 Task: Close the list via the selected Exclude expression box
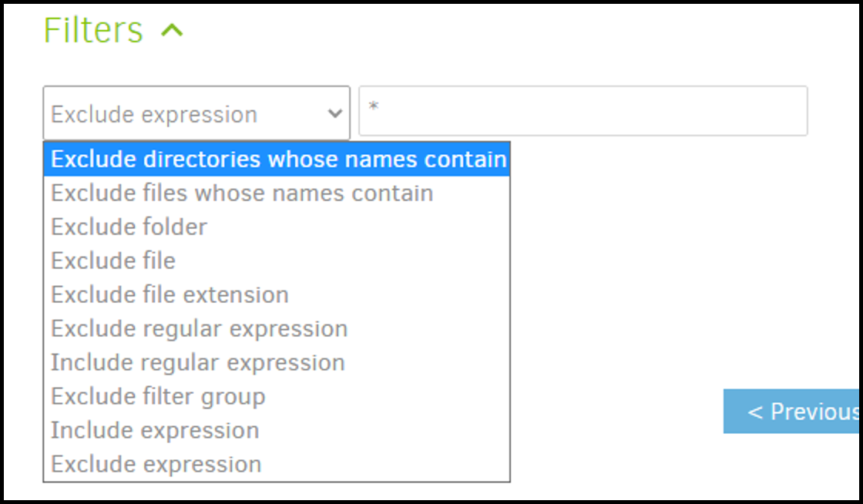[x=185, y=114]
